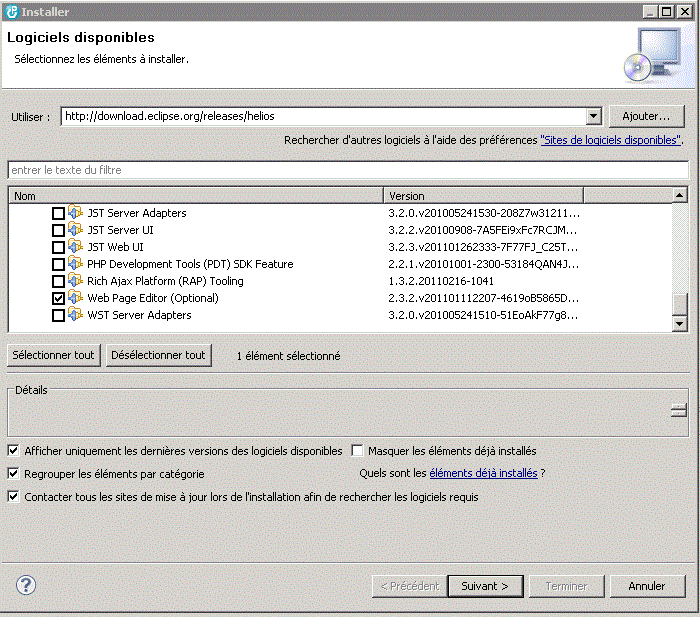
Task: Click the Web Page Editor feature icon
Action: 75,297
